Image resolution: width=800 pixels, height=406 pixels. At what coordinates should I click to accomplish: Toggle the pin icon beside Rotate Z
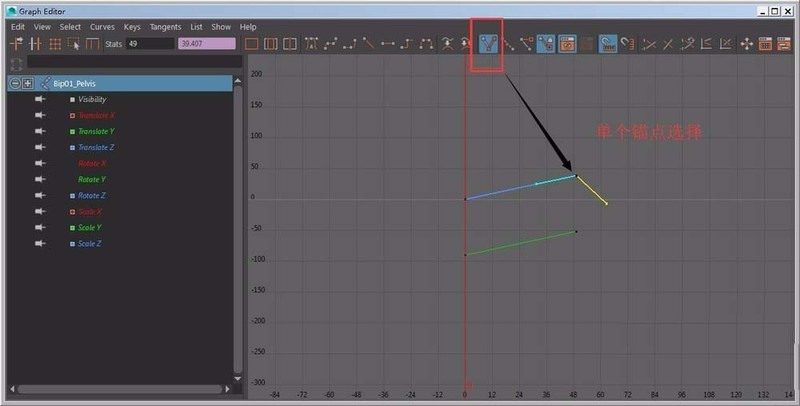(40, 195)
